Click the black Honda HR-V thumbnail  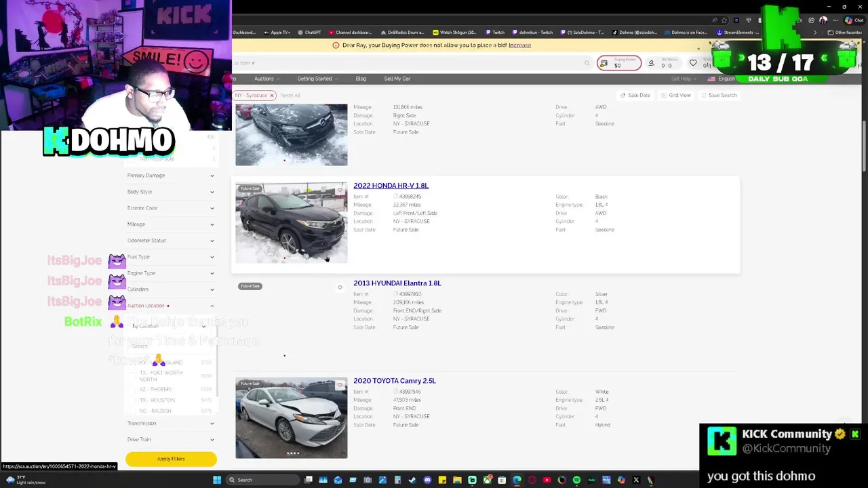tap(292, 222)
